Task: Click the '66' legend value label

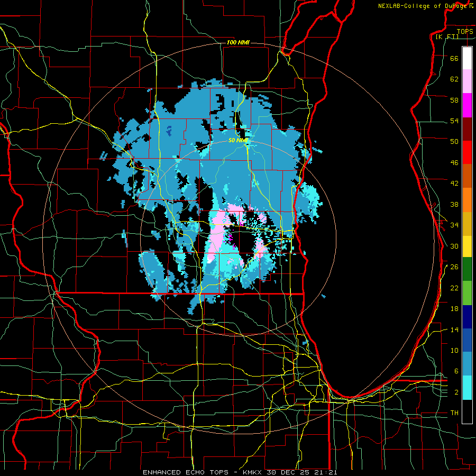Action: pos(454,58)
